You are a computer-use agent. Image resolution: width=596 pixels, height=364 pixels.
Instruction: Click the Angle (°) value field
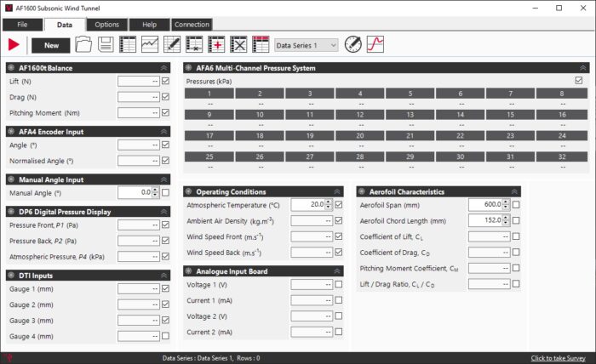139,145
